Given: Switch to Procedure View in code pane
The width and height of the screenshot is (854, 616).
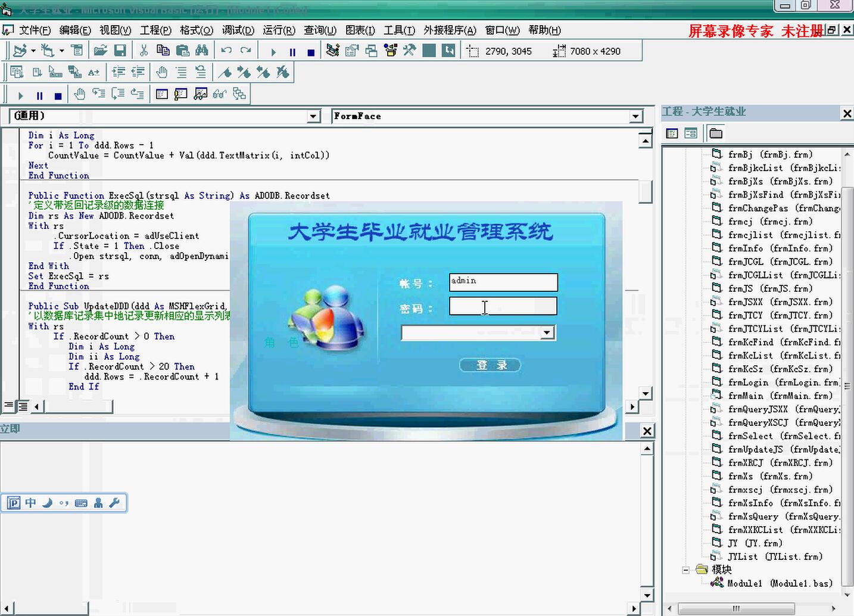Looking at the screenshot, I should point(8,406).
